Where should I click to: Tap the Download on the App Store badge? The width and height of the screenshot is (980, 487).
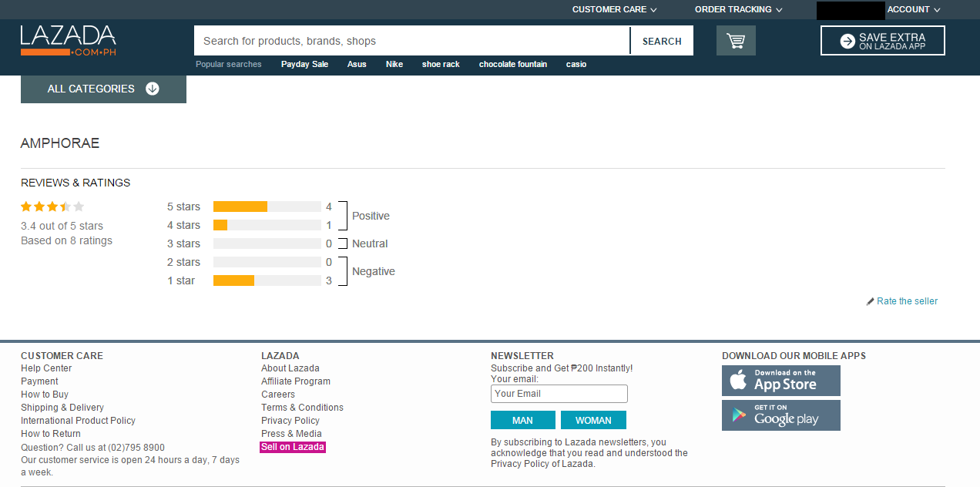(x=781, y=381)
